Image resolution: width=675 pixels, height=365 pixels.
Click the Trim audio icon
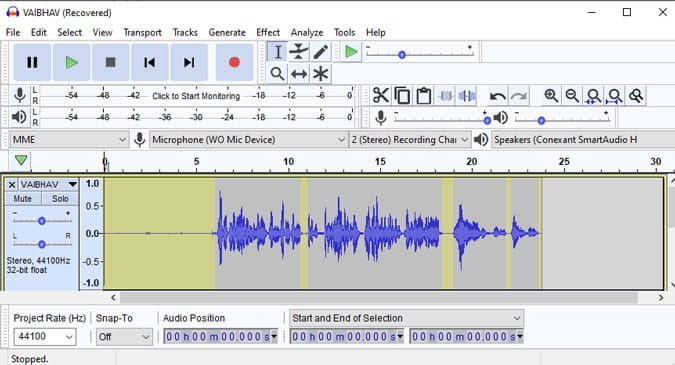pos(446,96)
